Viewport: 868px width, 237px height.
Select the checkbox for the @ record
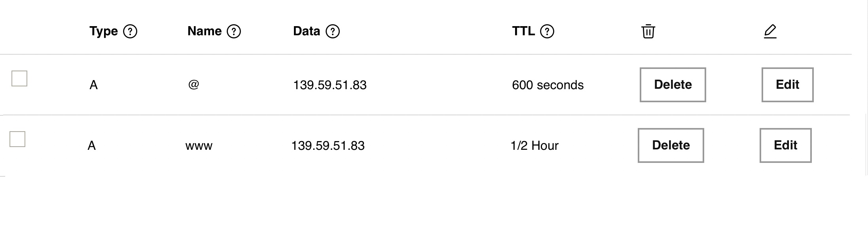(x=19, y=78)
